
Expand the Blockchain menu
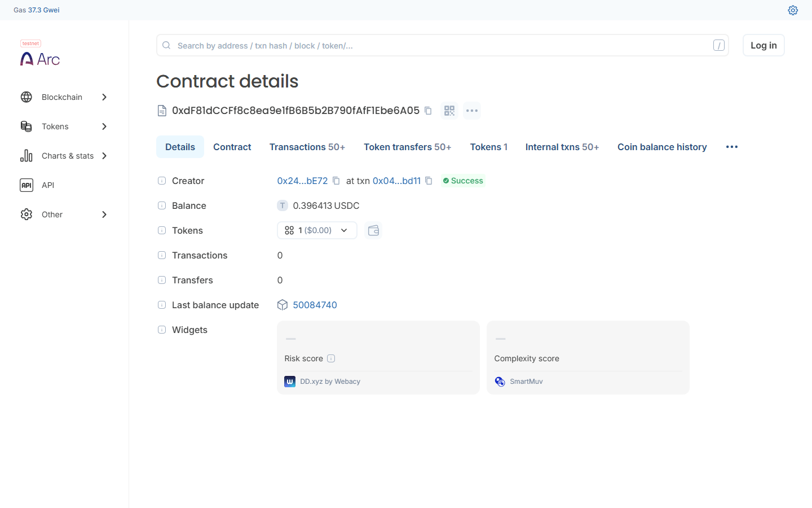(x=104, y=97)
